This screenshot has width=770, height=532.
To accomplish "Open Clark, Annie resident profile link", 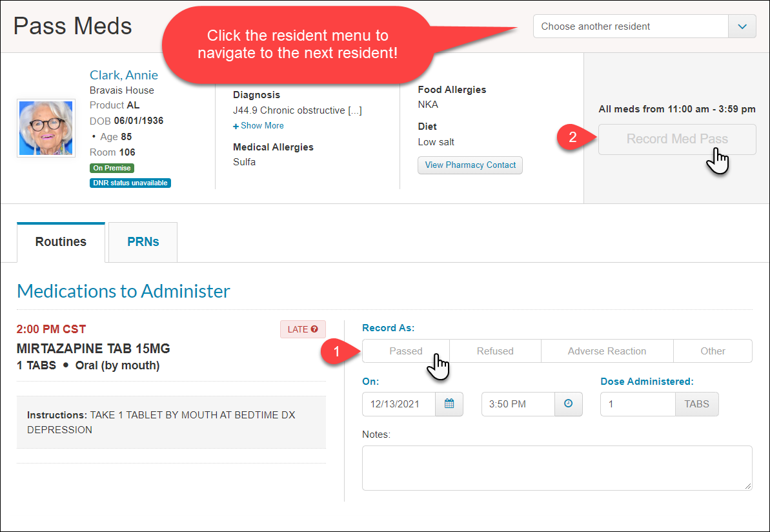I will tap(124, 75).
